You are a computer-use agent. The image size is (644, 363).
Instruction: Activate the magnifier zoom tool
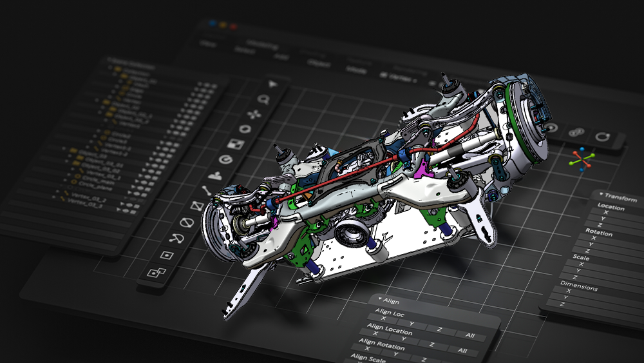click(263, 99)
